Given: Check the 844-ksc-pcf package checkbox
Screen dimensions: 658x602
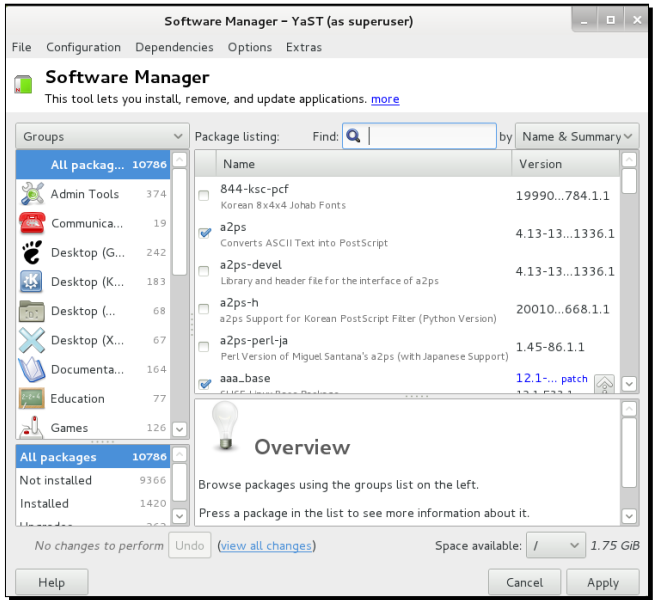Looking at the screenshot, I should click(204, 196).
